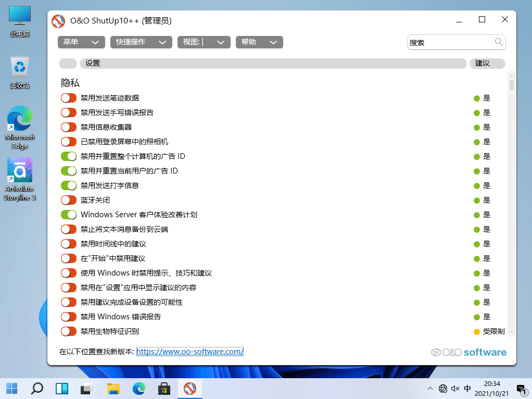The height and width of the screenshot is (399, 532).
Task: Turn off 禁用并重置整个计算机的广告 ID
Action: coord(69,156)
